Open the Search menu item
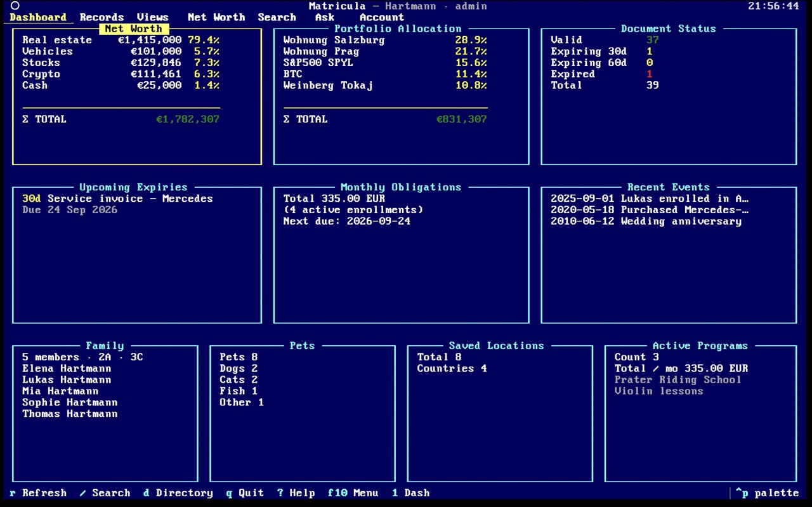 (x=277, y=17)
